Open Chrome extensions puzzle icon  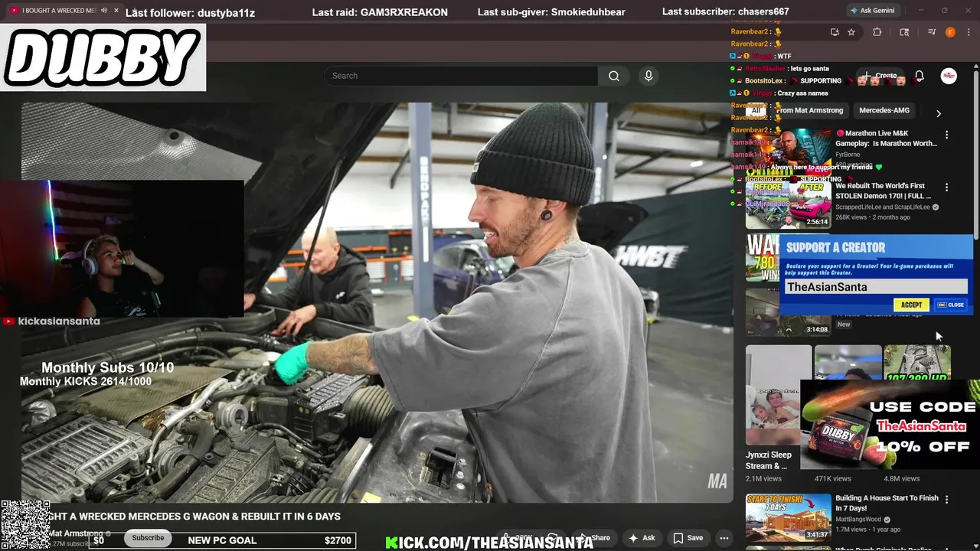pyautogui.click(x=877, y=32)
